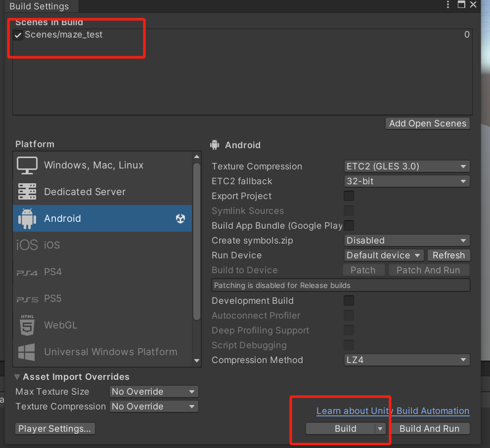Image resolution: width=490 pixels, height=448 pixels.
Task: Click the Android icon beside settings header
Action: point(215,145)
